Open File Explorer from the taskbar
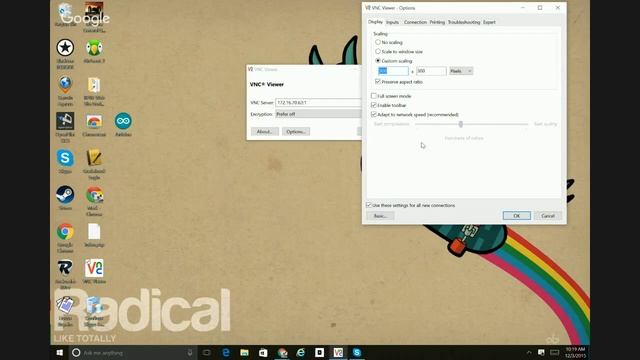Viewport: 640px width, 360px height. tap(244, 353)
